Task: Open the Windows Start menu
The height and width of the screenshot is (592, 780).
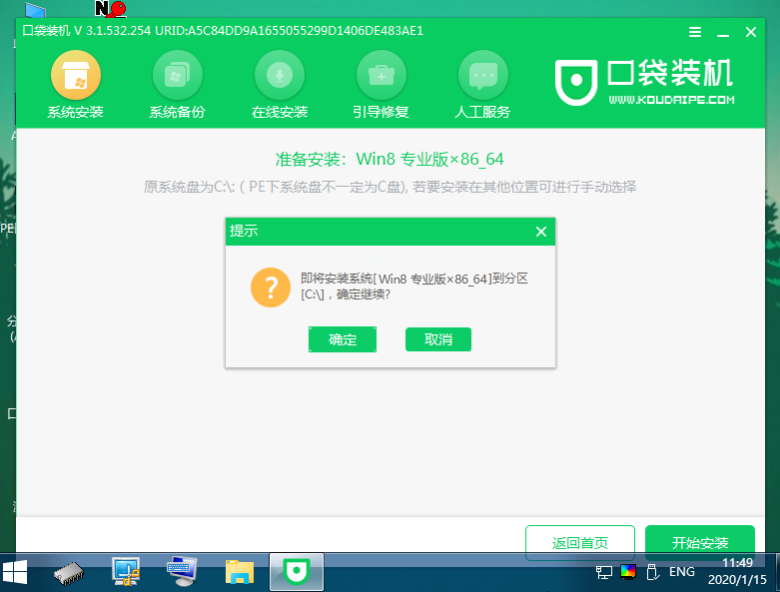Action: [x=16, y=572]
